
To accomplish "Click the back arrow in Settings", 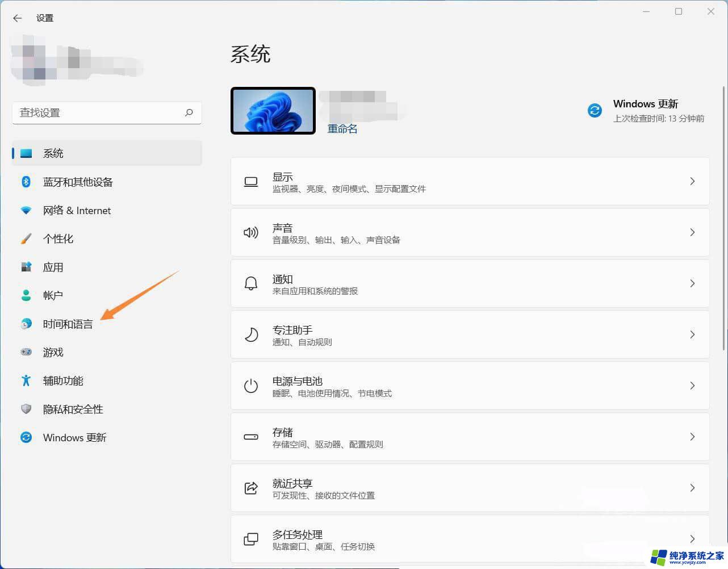I will (17, 18).
